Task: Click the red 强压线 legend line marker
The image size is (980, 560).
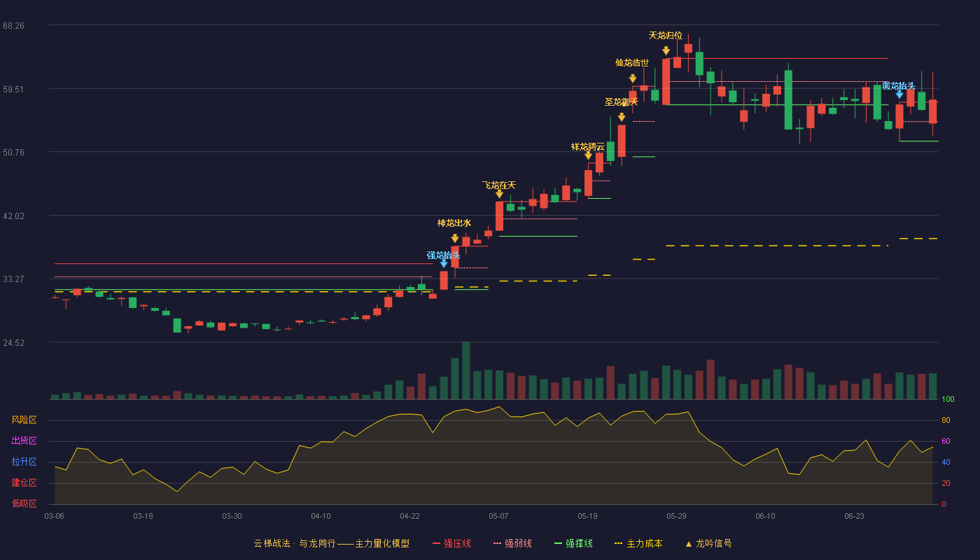Action: click(437, 543)
